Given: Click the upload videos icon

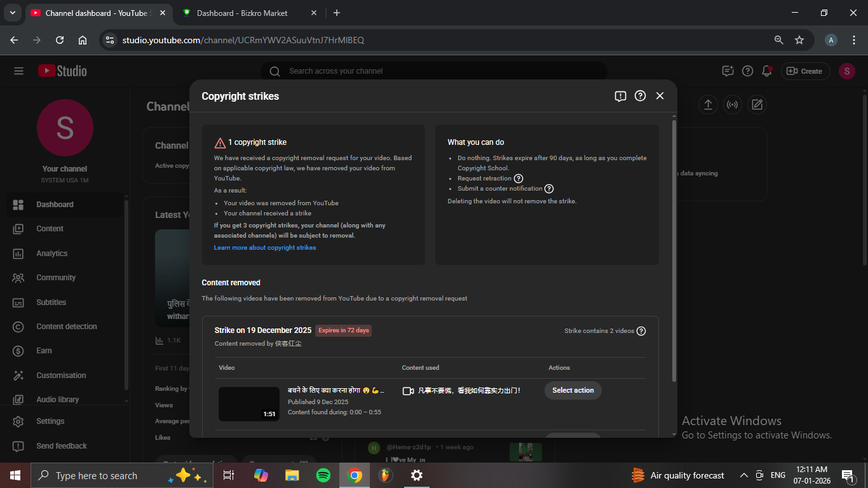Looking at the screenshot, I should click(708, 105).
